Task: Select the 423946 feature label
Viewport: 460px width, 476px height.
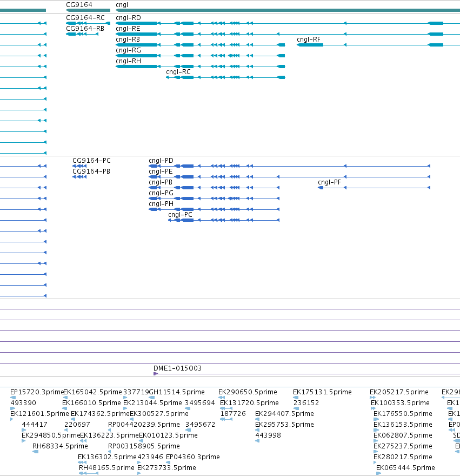Action: (150, 457)
